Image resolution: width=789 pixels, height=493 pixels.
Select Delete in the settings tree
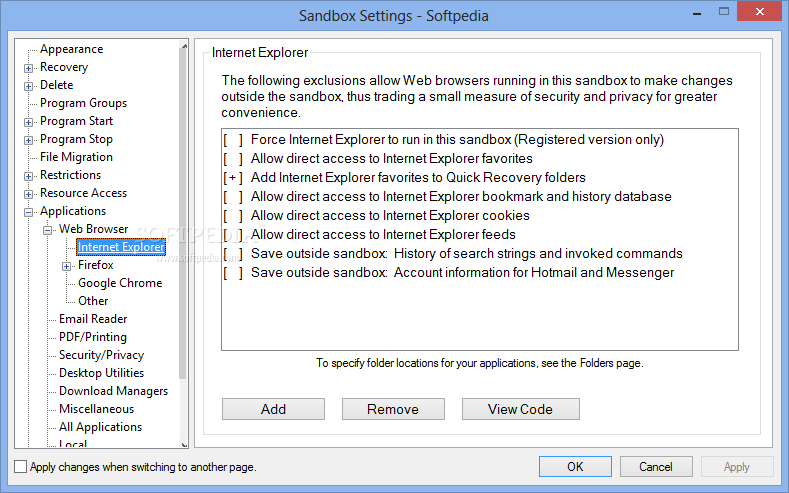click(56, 85)
